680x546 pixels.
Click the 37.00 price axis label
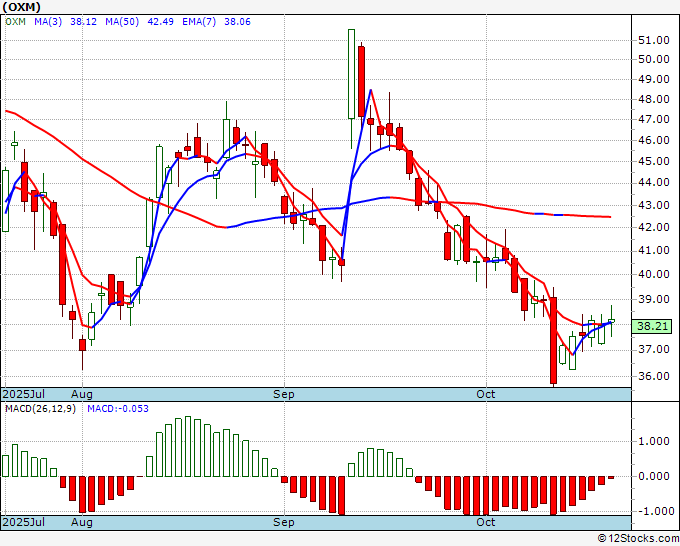click(654, 350)
